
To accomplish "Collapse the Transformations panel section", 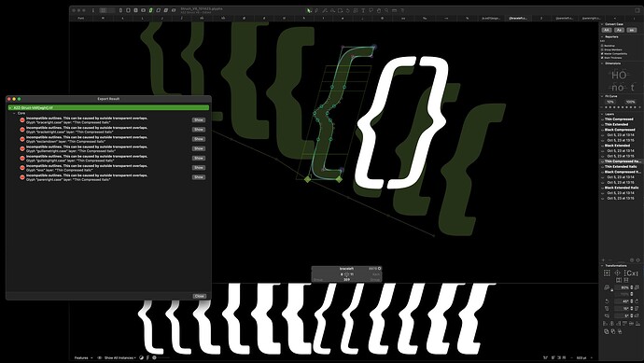I will coord(602,266).
